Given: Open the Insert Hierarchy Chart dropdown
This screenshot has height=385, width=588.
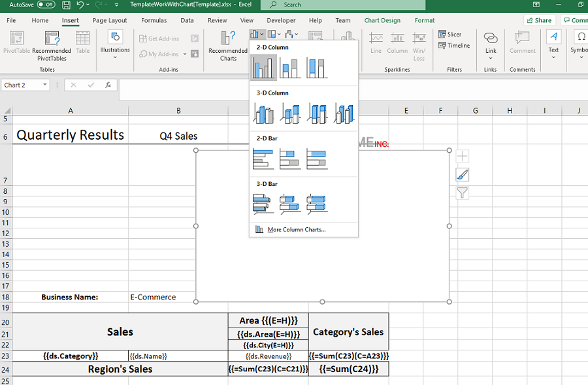Looking at the screenshot, I should (274, 35).
